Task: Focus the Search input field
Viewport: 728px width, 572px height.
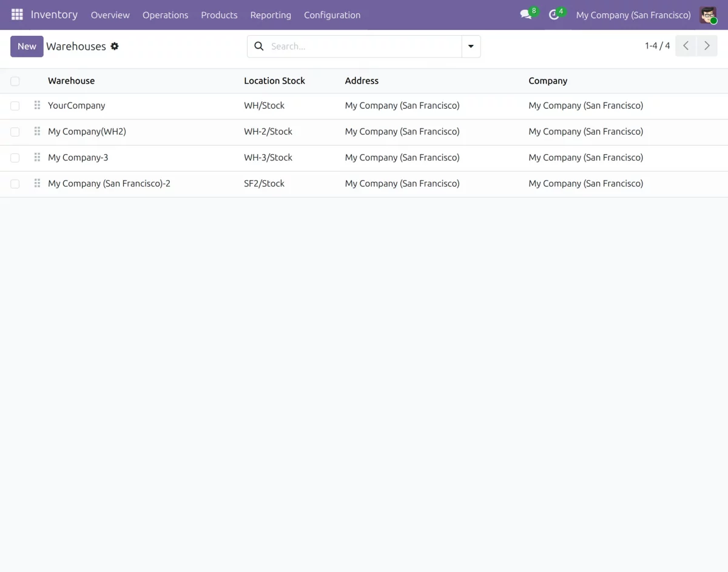Action: coord(364,46)
